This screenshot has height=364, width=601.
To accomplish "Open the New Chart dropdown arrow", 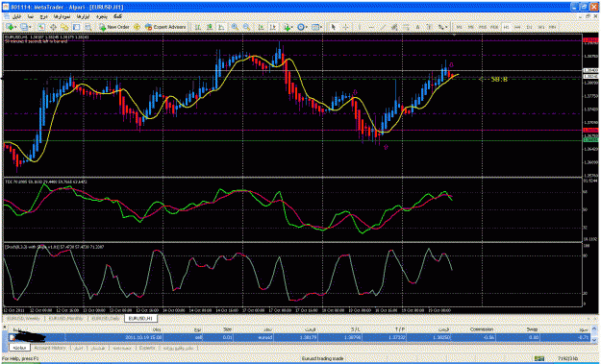I will 15,27.
